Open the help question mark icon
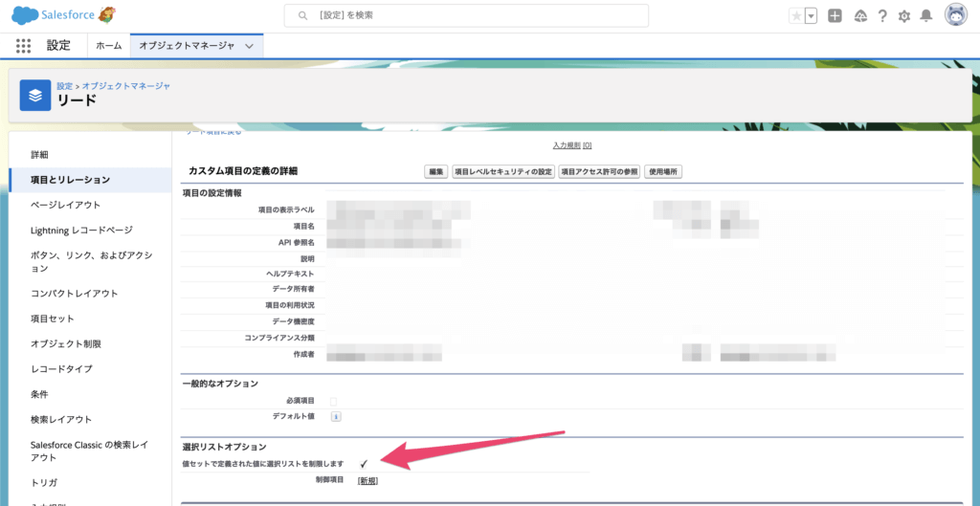The image size is (980, 506). pos(881,16)
